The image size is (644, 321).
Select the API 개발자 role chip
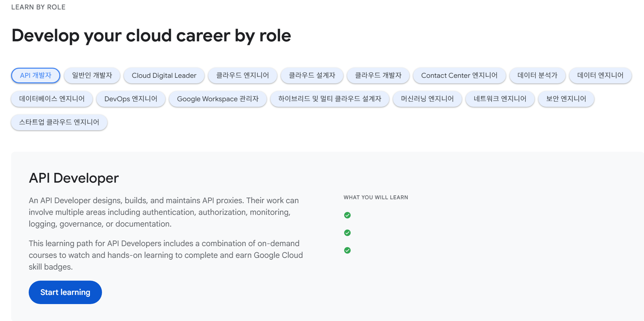36,76
